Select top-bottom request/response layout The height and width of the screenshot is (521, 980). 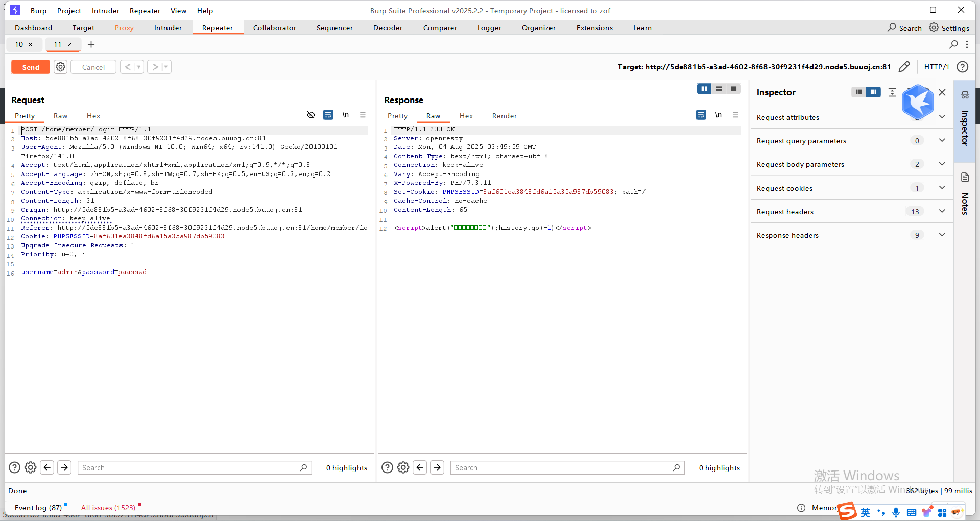(719, 89)
